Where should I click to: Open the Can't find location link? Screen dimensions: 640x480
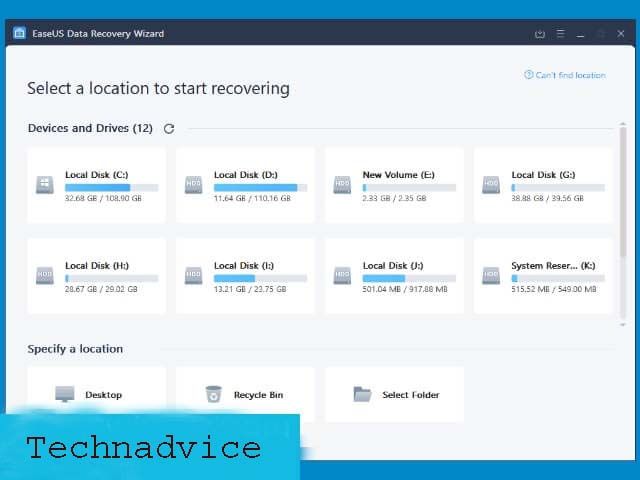click(x=570, y=75)
